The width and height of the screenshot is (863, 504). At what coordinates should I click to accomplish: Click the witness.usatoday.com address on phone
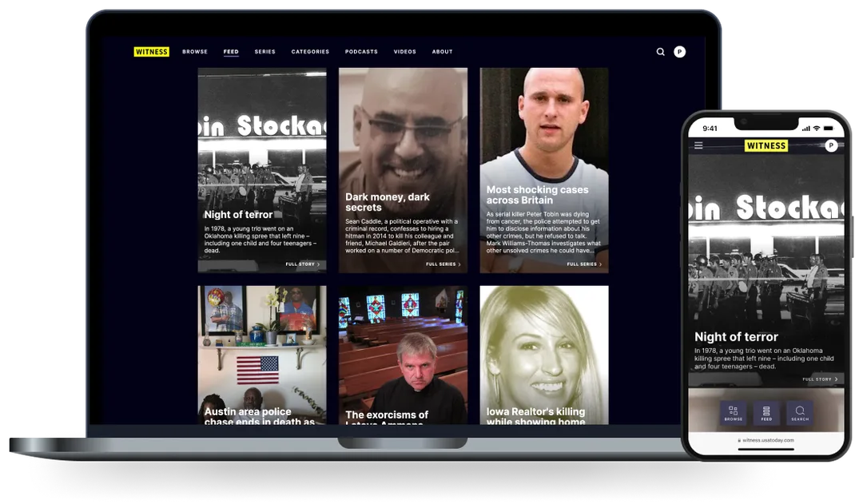click(766, 440)
